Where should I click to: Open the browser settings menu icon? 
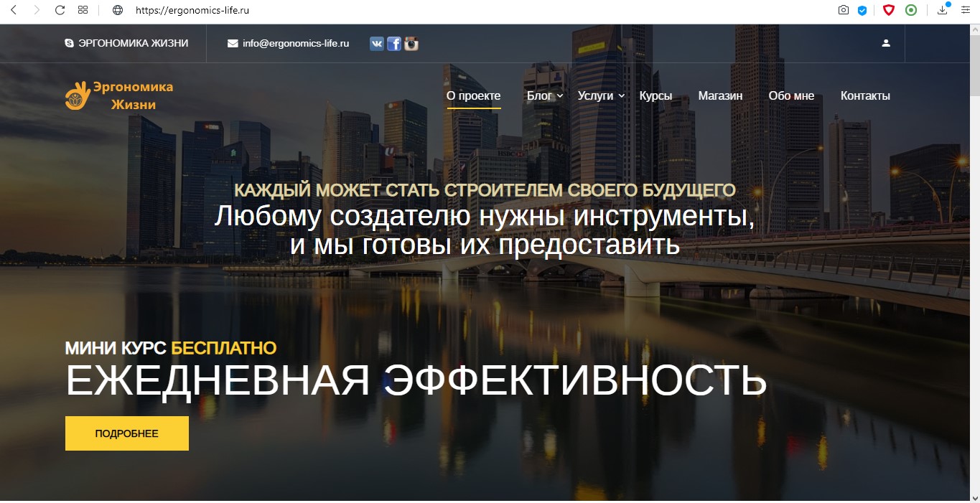[965, 10]
